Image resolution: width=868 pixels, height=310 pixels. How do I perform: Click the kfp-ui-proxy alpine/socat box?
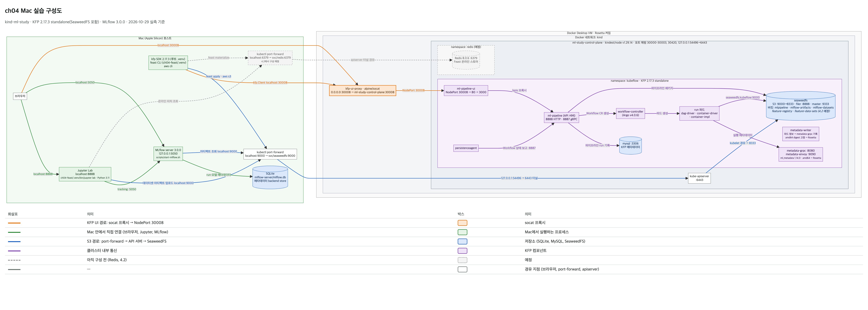363,90
